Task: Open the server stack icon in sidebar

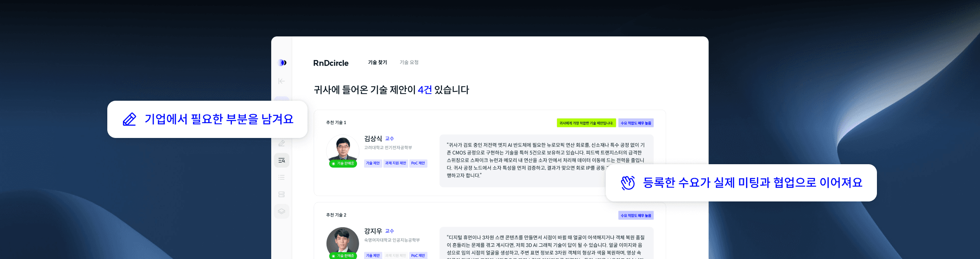Action: 282,194
